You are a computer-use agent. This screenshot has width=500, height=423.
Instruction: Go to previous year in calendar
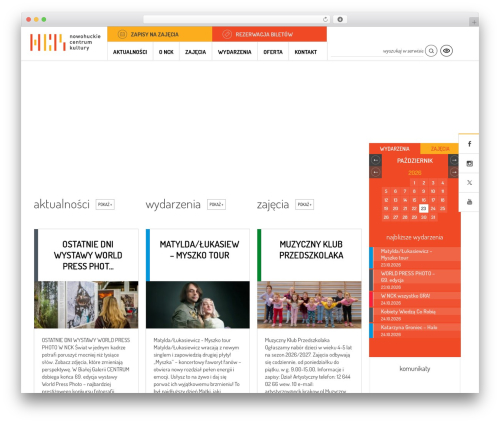coord(376,172)
